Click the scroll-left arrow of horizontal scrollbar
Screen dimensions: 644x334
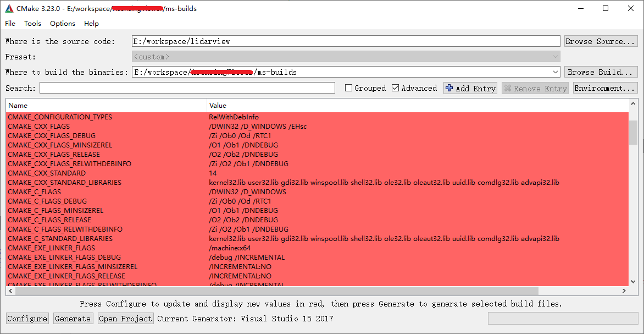click(x=10, y=291)
